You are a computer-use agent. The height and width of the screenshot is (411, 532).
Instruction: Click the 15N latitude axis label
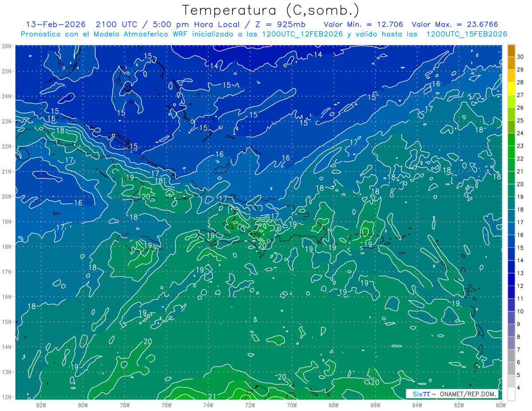click(7, 321)
